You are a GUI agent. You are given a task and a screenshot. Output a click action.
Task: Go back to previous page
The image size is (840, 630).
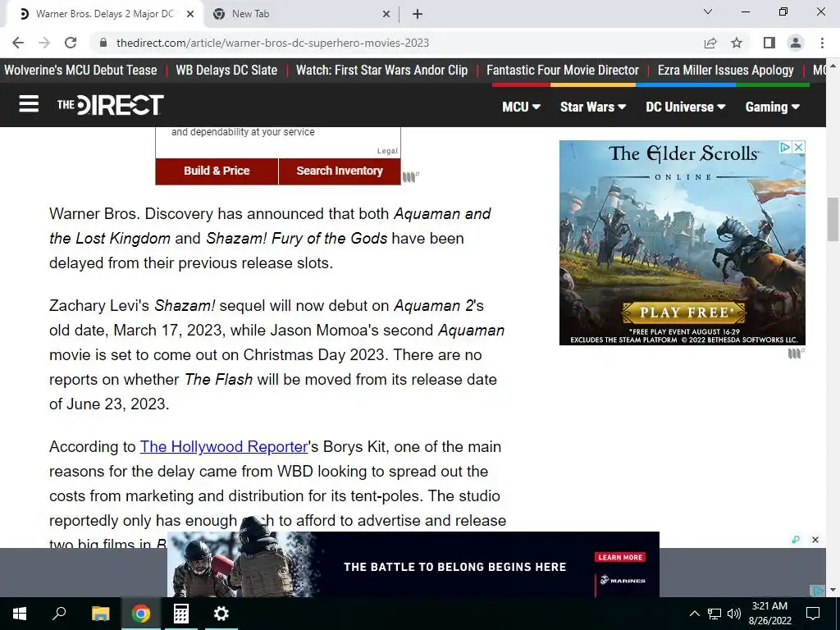18,43
